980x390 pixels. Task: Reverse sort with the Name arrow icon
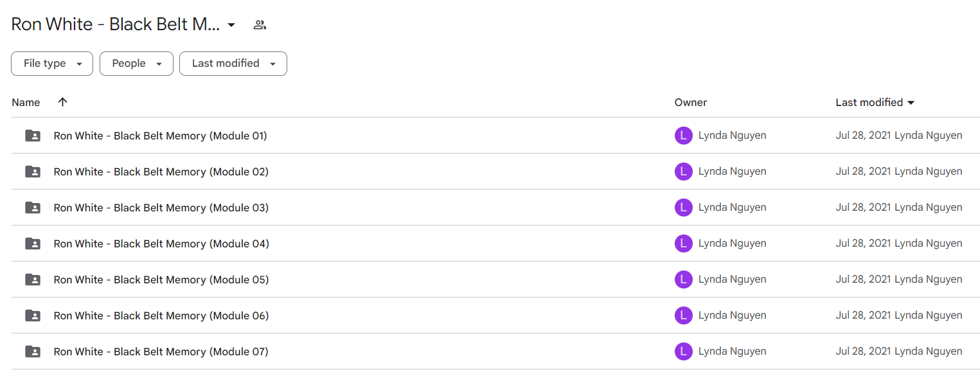tap(62, 102)
